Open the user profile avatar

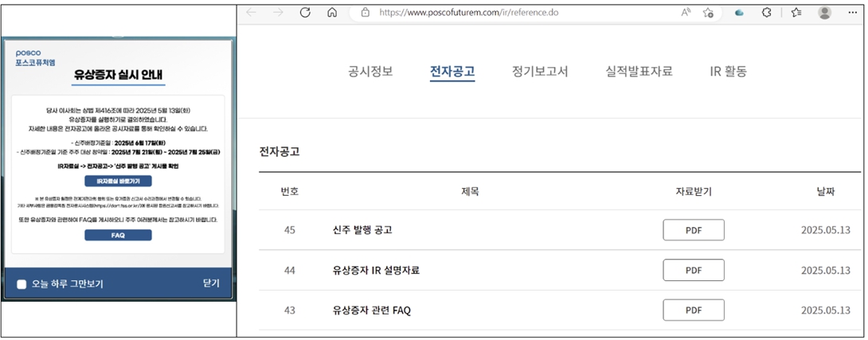pyautogui.click(x=825, y=13)
